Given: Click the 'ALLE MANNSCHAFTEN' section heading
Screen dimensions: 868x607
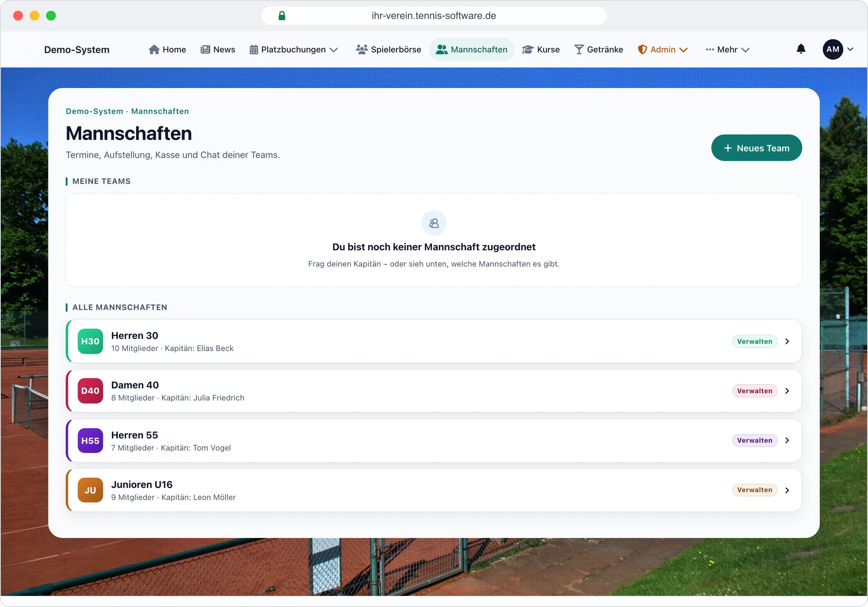Looking at the screenshot, I should coord(120,308).
